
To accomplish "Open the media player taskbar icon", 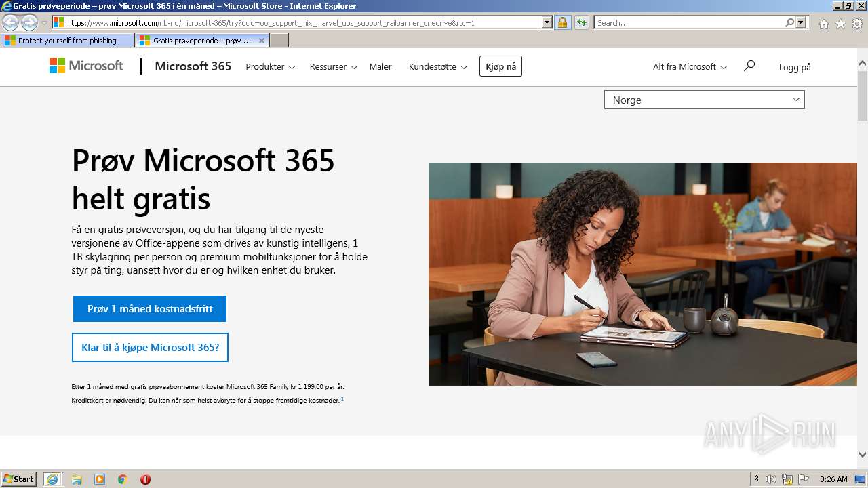I will 100,479.
